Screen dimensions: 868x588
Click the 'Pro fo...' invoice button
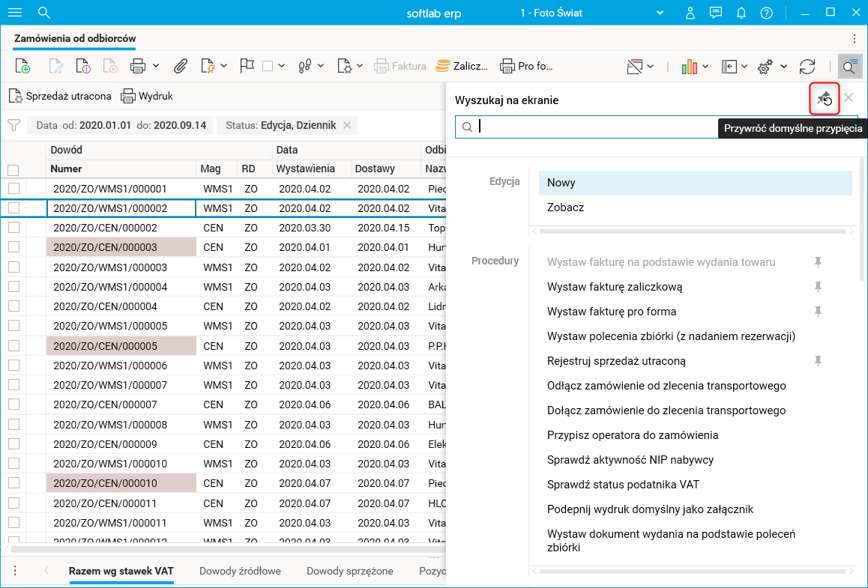526,66
